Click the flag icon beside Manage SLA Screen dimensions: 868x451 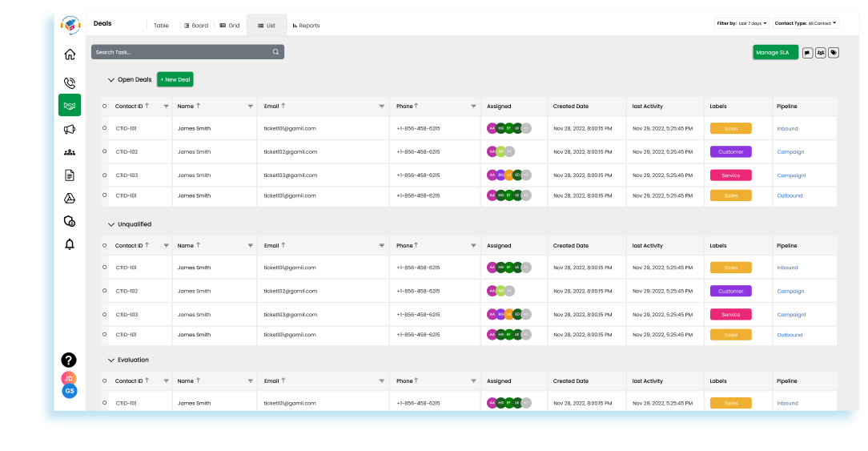pyautogui.click(x=807, y=53)
